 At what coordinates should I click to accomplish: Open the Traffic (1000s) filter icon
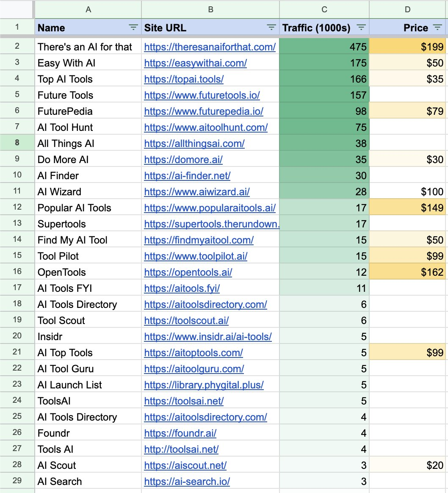[361, 27]
